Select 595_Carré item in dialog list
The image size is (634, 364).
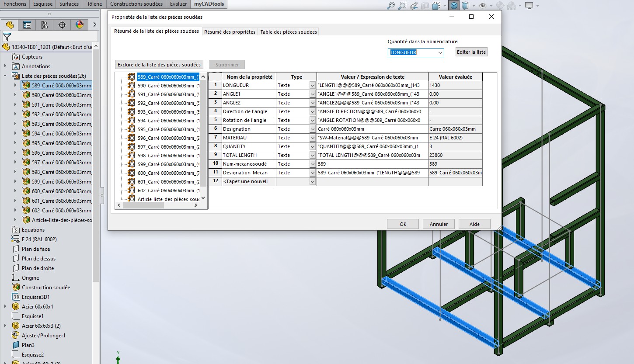[168, 129]
